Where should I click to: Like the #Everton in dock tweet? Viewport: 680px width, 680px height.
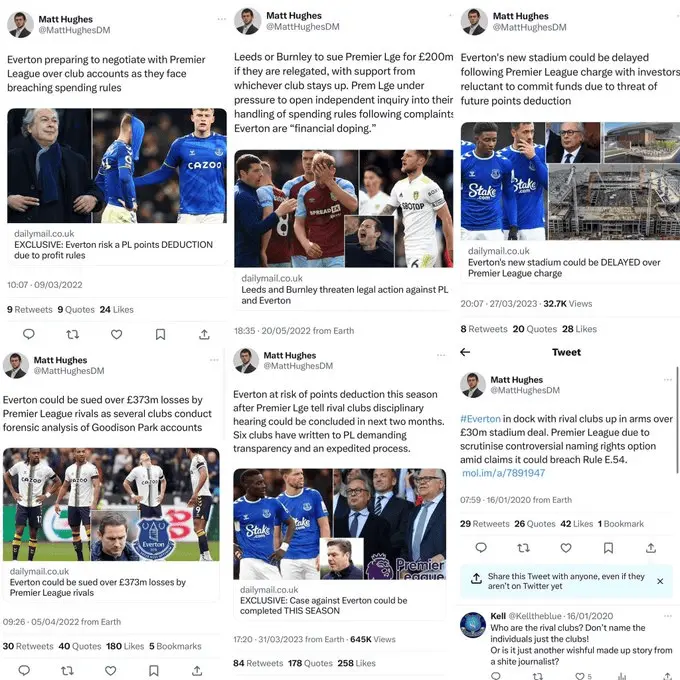[x=566, y=548]
